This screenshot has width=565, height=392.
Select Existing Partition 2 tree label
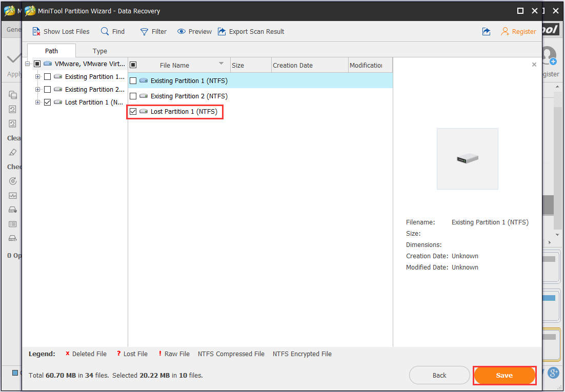click(x=95, y=89)
